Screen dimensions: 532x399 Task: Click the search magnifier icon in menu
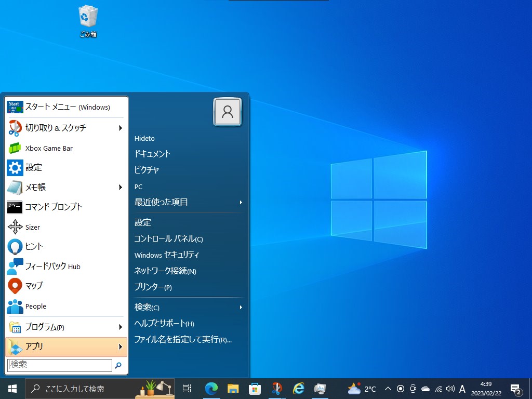[118, 365]
